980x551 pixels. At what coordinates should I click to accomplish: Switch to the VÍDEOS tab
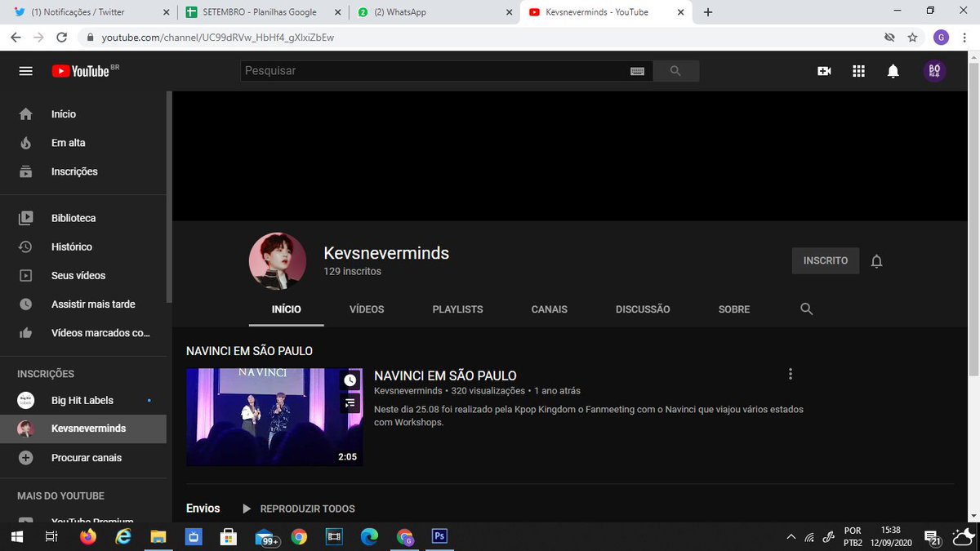(x=367, y=309)
